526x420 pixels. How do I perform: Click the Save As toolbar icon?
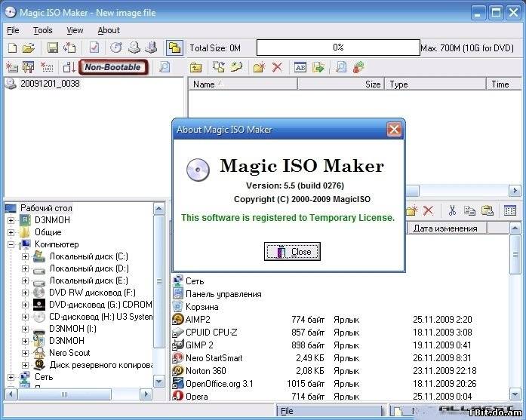coord(69,48)
